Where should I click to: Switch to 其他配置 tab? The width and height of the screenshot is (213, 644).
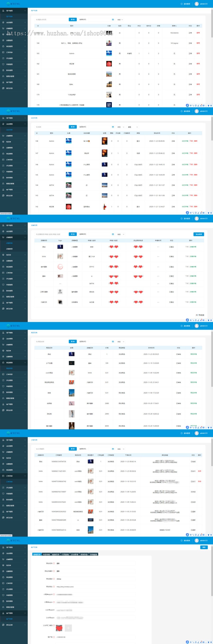(x=93, y=554)
